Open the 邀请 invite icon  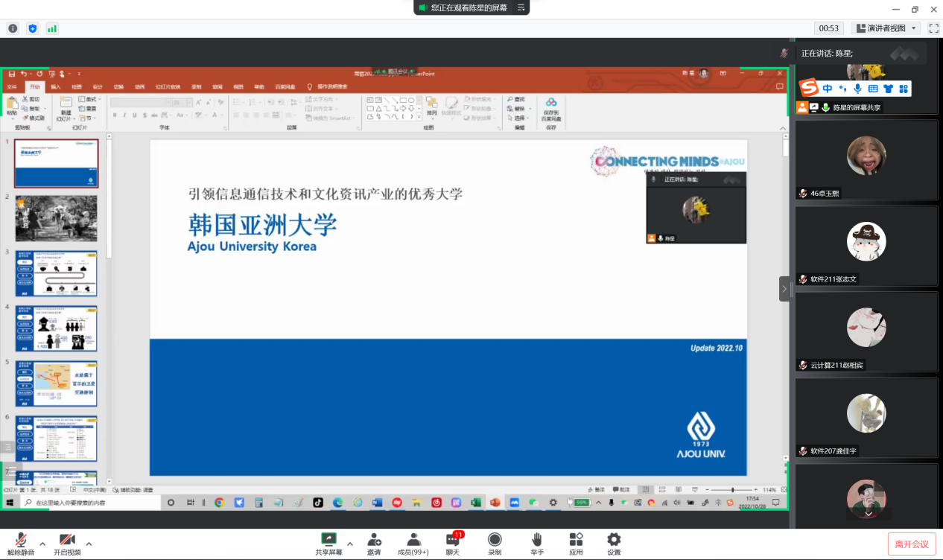(374, 544)
